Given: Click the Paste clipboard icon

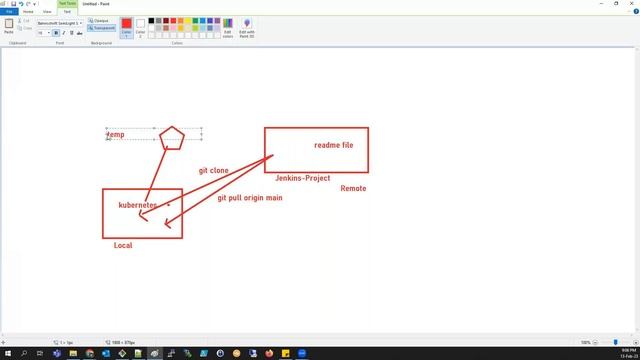Looking at the screenshot, I should click(x=9, y=24).
